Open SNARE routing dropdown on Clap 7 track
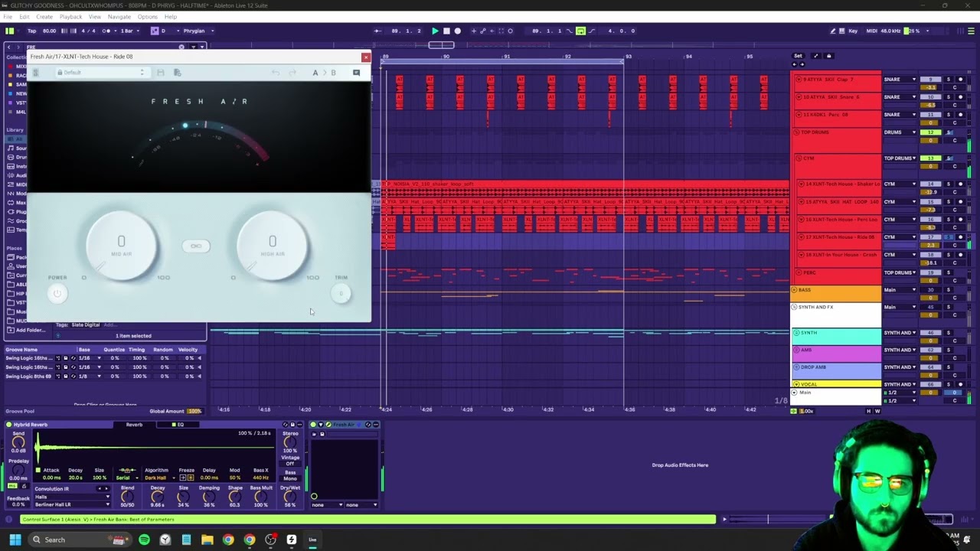The height and width of the screenshot is (551, 980). coord(900,80)
